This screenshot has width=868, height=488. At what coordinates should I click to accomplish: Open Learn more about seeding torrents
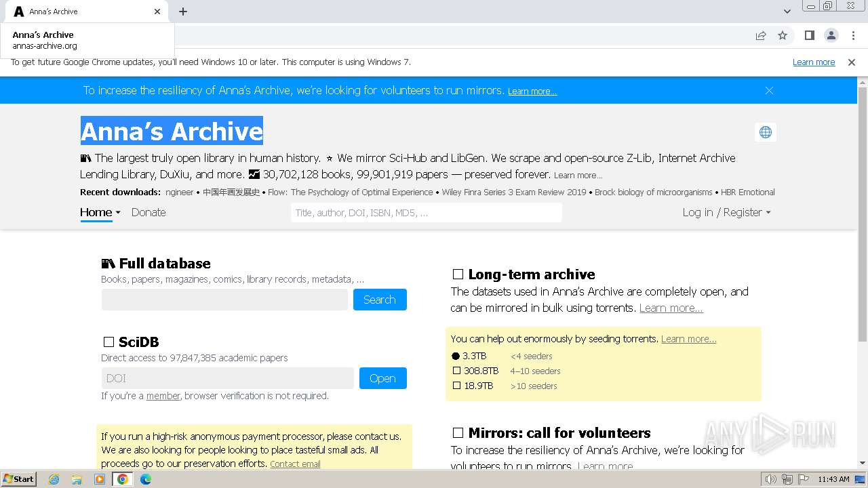[688, 340]
